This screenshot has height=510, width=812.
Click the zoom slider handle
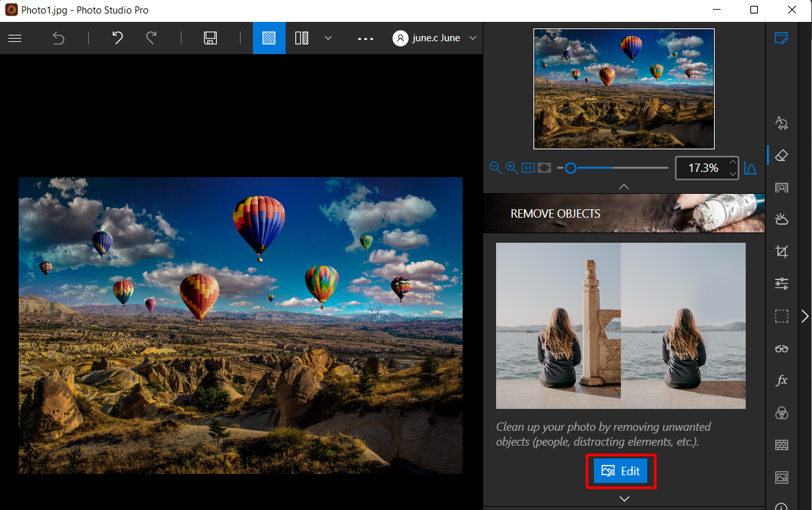pyautogui.click(x=570, y=168)
